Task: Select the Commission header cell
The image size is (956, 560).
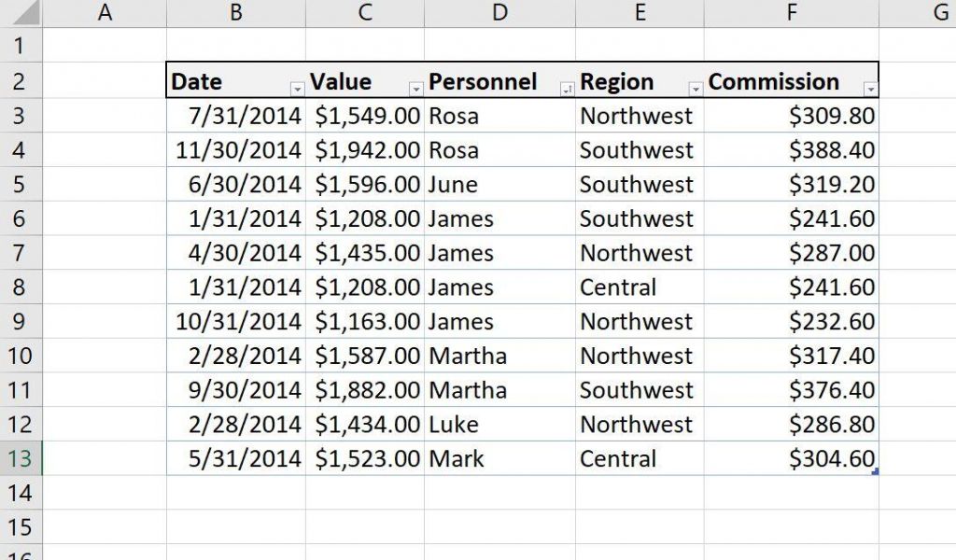Action: (x=775, y=81)
